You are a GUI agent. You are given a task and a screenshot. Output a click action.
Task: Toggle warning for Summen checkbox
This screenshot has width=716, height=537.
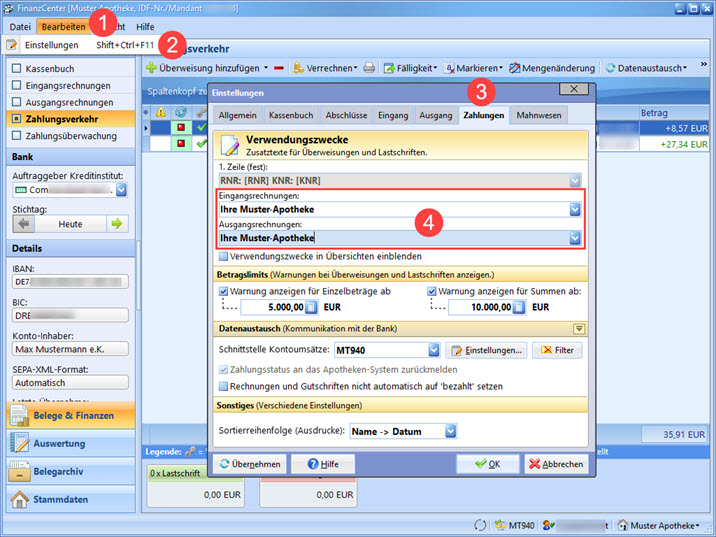432,291
